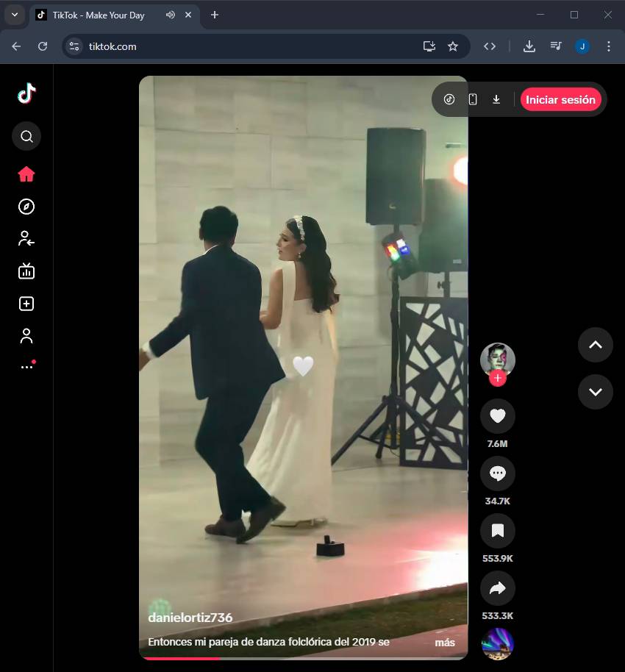Open comments with 34.7K count
This screenshot has width=625, height=672.
(498, 474)
